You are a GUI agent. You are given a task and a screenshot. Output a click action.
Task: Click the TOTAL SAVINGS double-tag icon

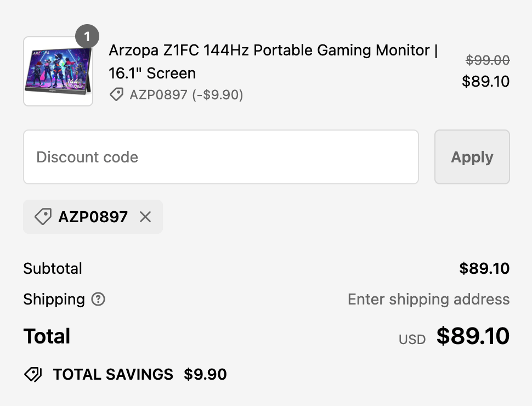(33, 374)
